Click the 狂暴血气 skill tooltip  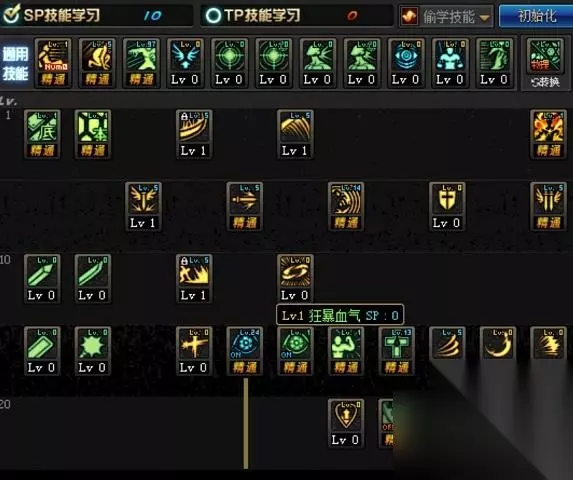[340, 315]
